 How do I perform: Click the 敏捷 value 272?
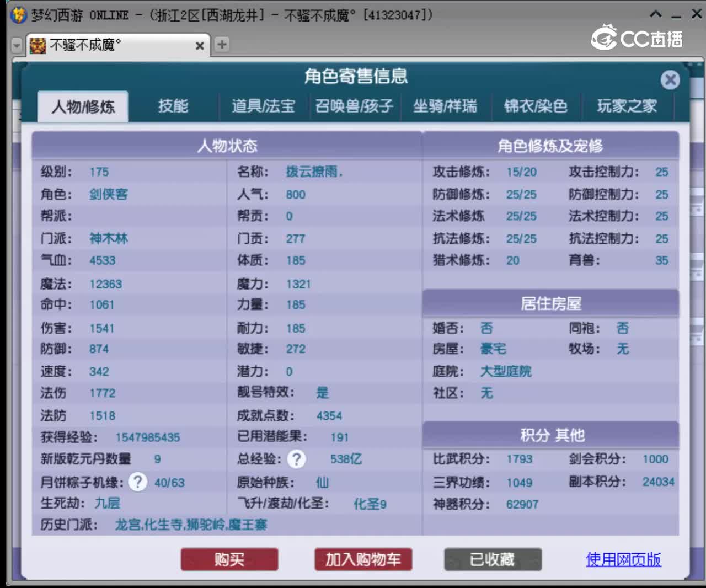click(x=296, y=349)
